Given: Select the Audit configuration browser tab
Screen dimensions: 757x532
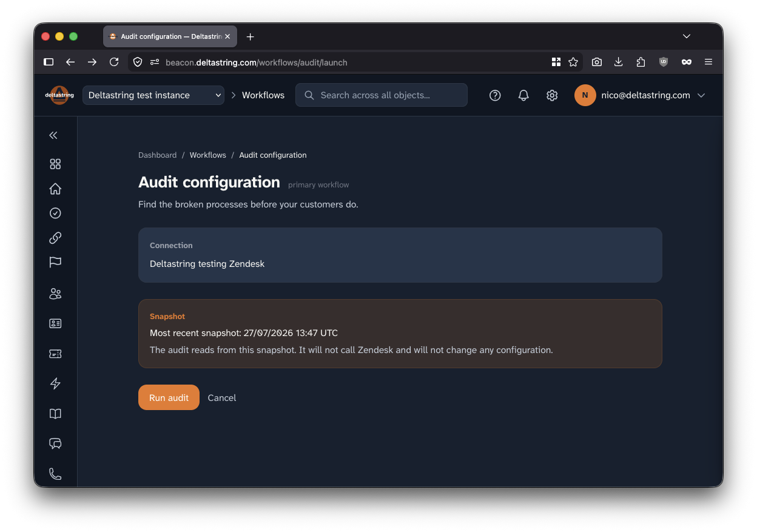Looking at the screenshot, I should point(170,36).
